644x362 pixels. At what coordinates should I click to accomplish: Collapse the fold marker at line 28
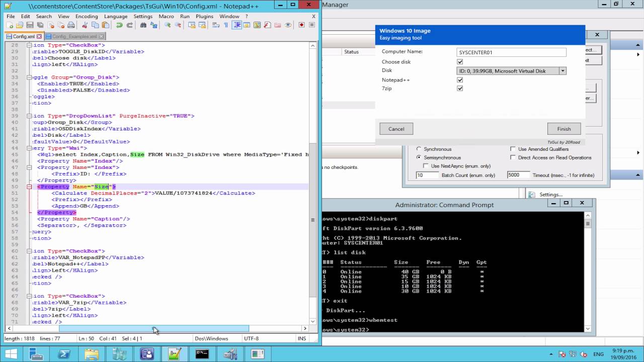(x=29, y=45)
